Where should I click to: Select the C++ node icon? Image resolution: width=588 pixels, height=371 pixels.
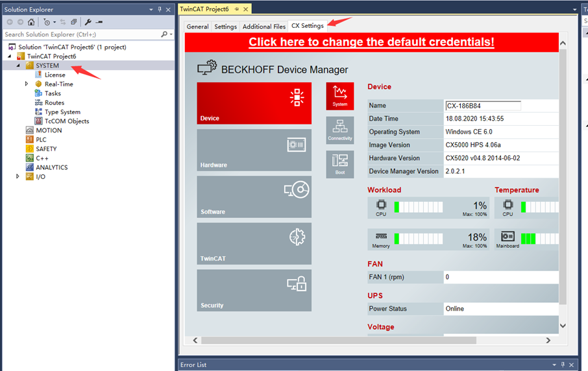[x=30, y=158]
